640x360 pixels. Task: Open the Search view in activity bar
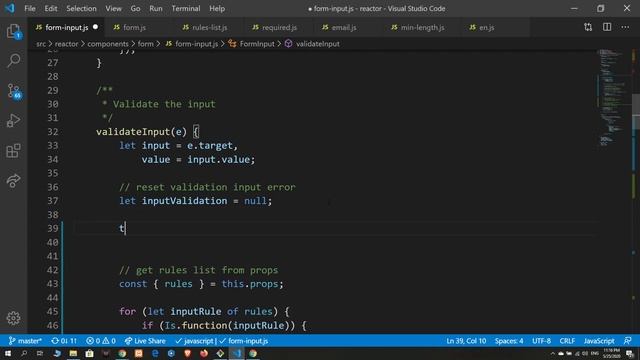(x=13, y=61)
